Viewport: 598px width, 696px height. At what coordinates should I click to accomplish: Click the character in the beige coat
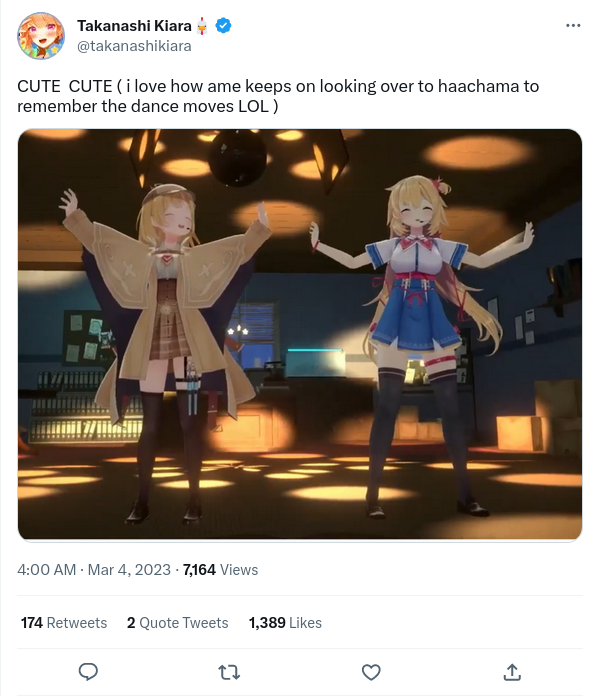[x=164, y=353]
